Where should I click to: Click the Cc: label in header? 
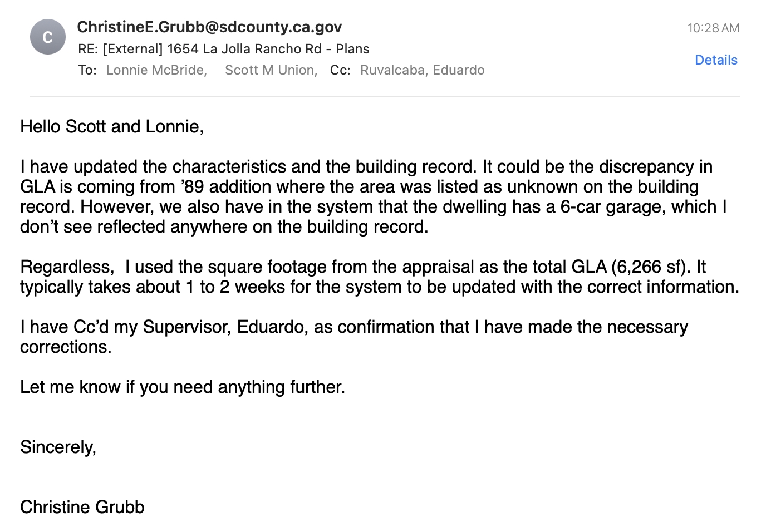(x=340, y=70)
